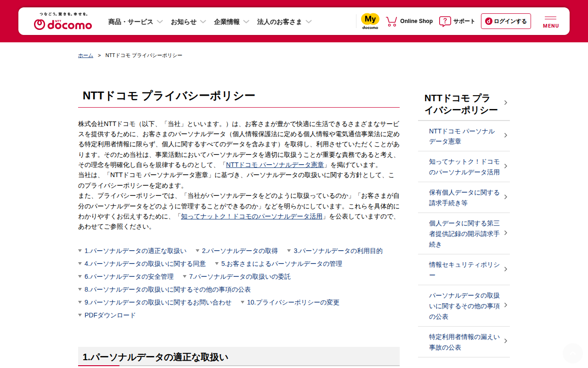The image size is (588, 368).
Task: Go to ホーム breadcrumb link
Action: click(x=85, y=55)
